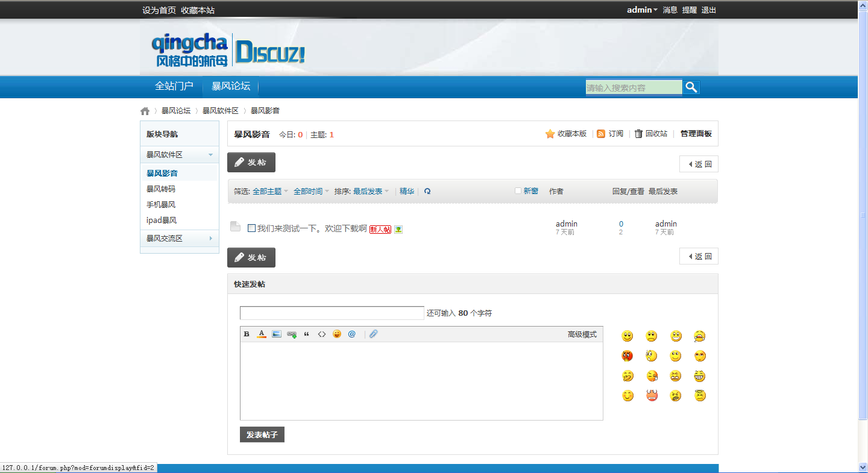Image resolution: width=868 pixels, height=473 pixels.
Task: Click the 返回 button above the thread list
Action: [699, 164]
